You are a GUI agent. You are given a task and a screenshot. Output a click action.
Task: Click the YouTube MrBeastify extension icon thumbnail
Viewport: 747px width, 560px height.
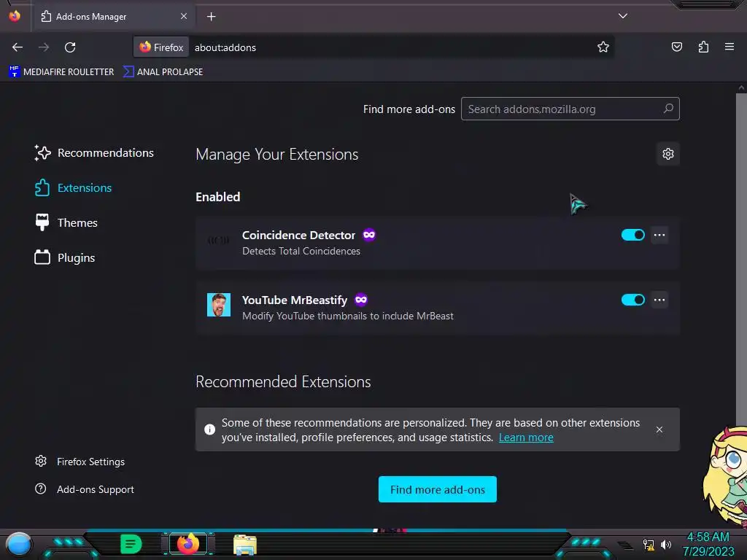point(219,305)
